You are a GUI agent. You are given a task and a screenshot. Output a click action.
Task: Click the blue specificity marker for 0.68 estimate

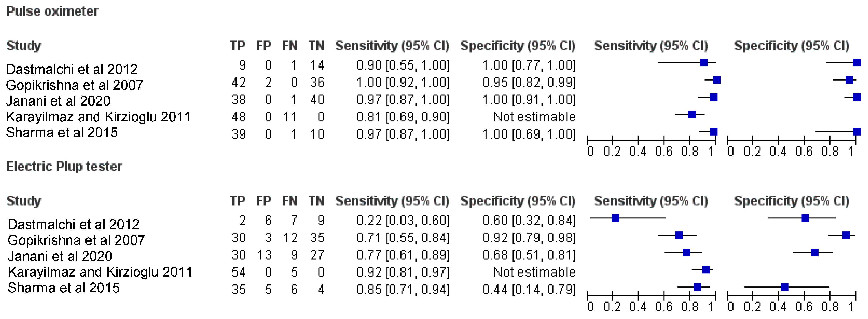pyautogui.click(x=815, y=252)
